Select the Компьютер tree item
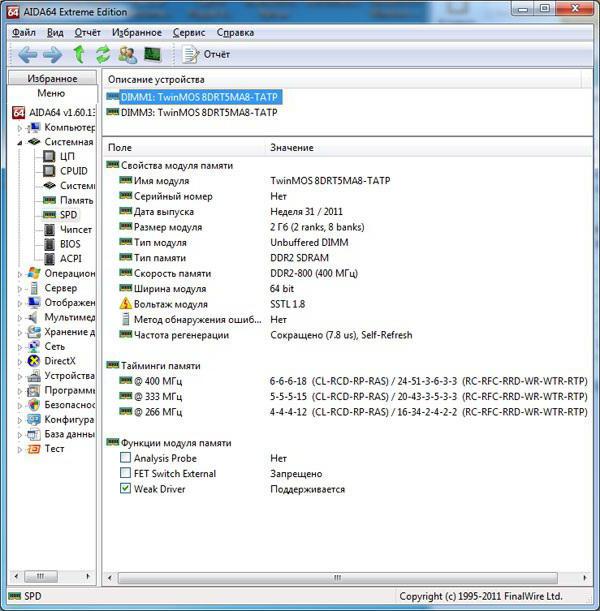600x611 pixels. [61, 127]
